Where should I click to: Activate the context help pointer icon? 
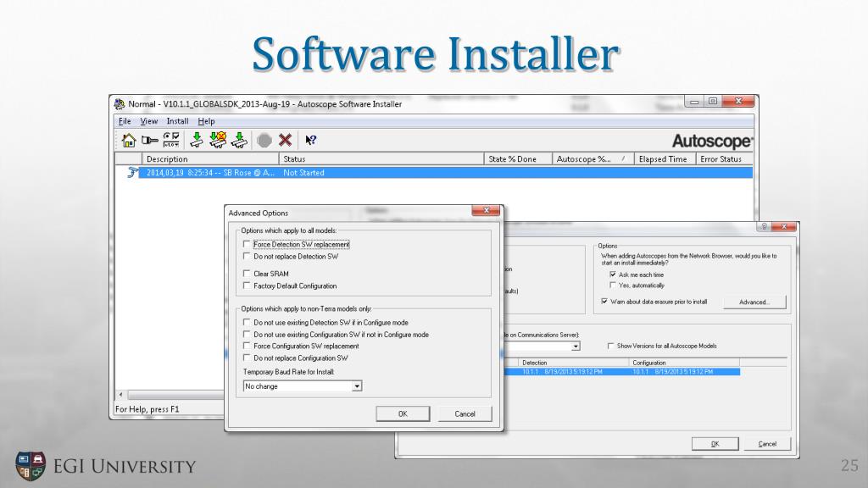[310, 141]
